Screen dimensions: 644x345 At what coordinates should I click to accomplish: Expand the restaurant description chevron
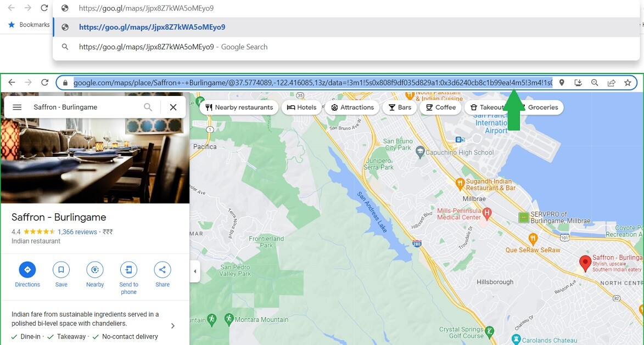[173, 326]
